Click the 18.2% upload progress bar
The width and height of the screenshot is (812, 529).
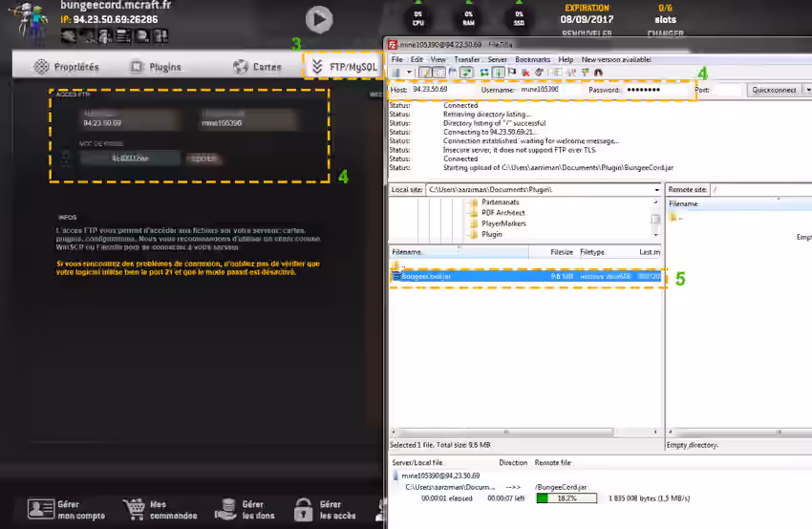click(x=566, y=498)
